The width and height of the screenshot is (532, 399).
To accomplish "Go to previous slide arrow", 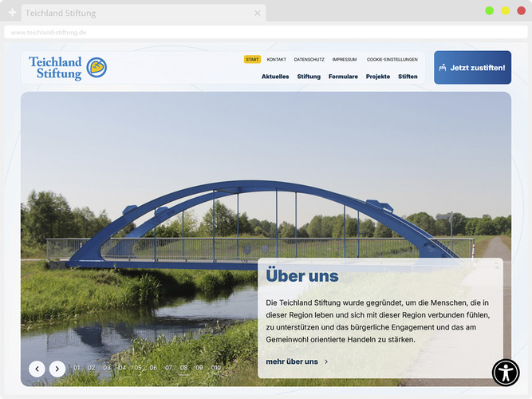I will (x=37, y=369).
